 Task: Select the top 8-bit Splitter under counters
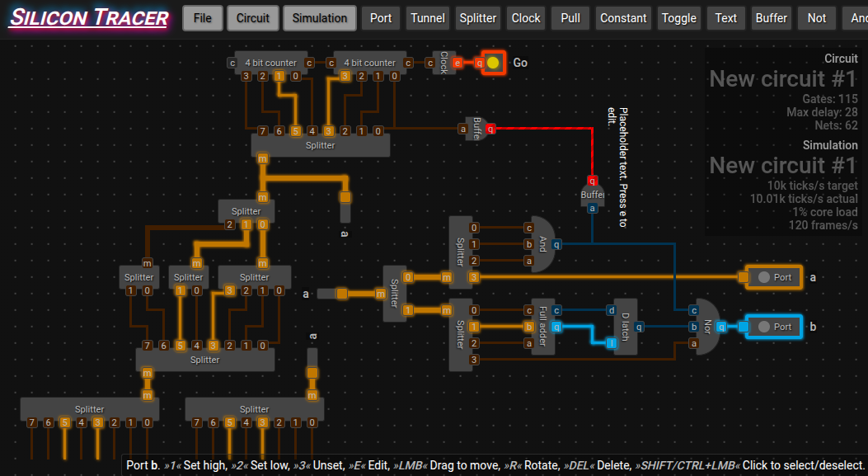click(321, 145)
